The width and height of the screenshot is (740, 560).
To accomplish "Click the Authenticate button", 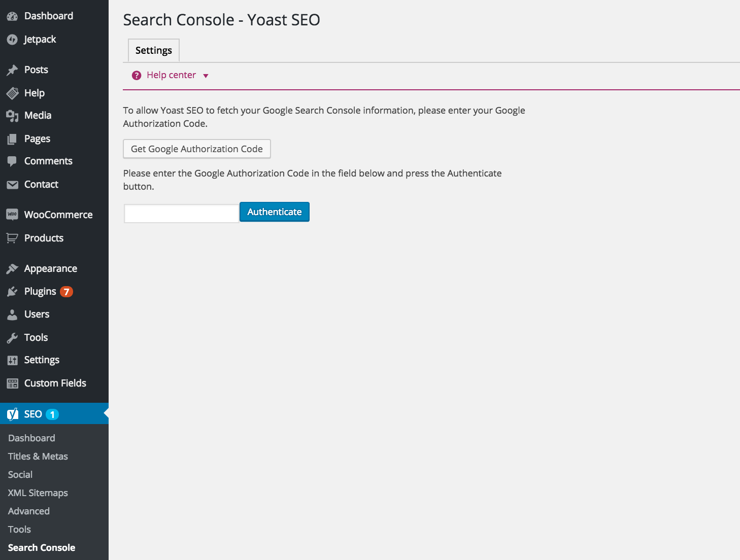I will pyautogui.click(x=275, y=212).
